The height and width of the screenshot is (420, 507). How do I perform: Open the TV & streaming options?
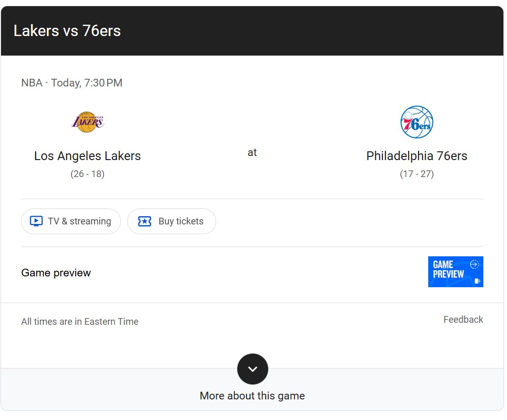71,221
